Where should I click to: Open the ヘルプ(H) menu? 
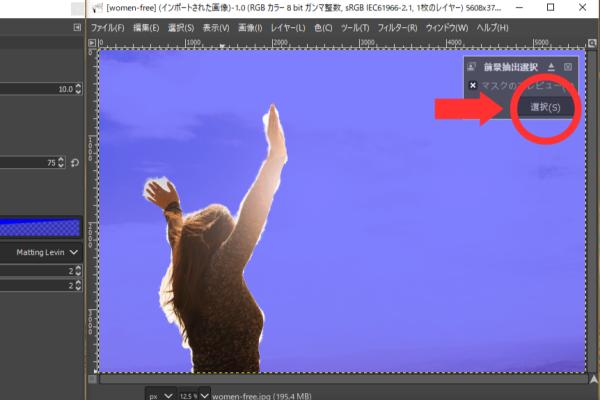(492, 28)
